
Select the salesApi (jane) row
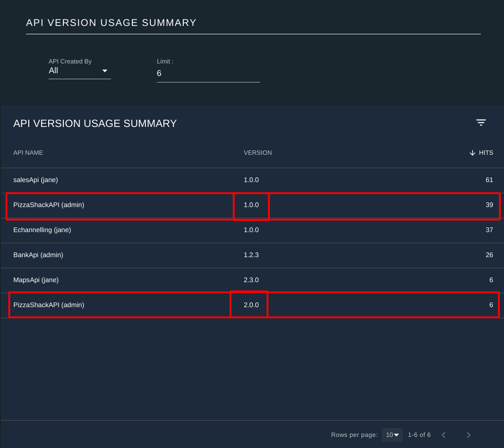coord(252,180)
